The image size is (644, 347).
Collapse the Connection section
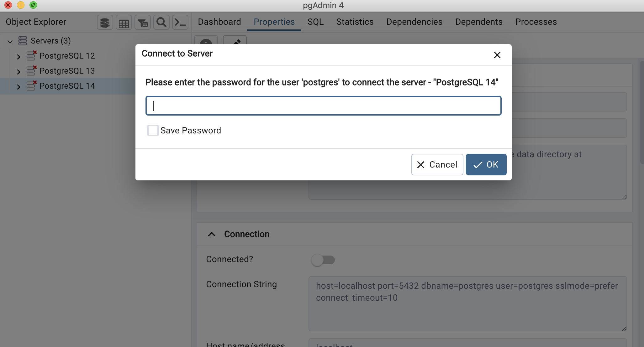coord(212,234)
